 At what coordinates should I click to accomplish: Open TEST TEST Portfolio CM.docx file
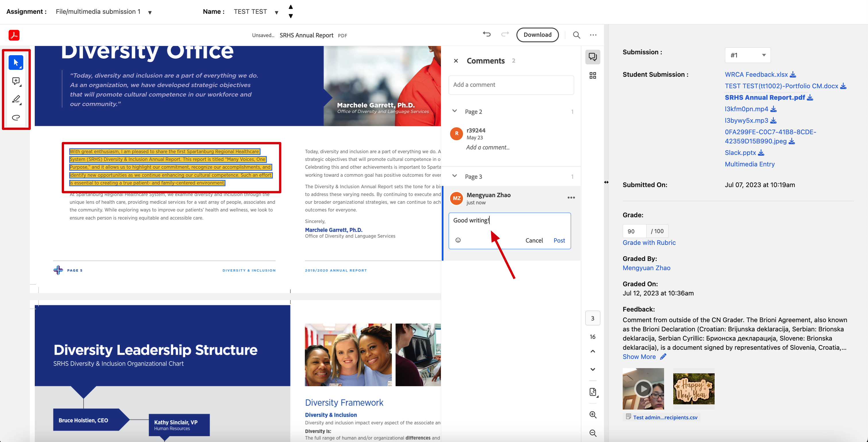click(781, 86)
